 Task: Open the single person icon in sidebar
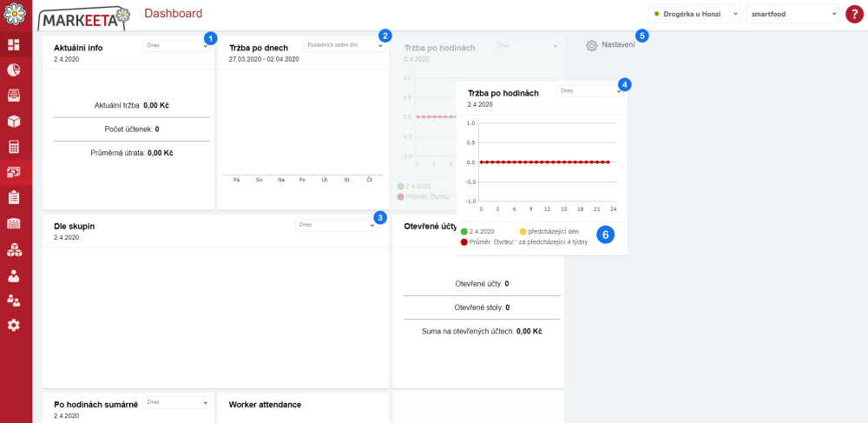pos(14,275)
